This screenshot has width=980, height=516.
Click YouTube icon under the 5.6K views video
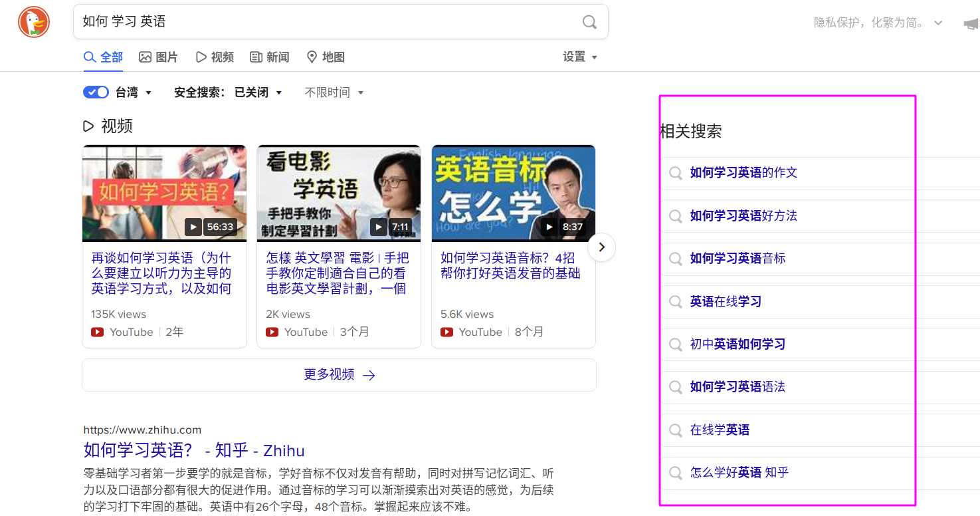tap(447, 332)
